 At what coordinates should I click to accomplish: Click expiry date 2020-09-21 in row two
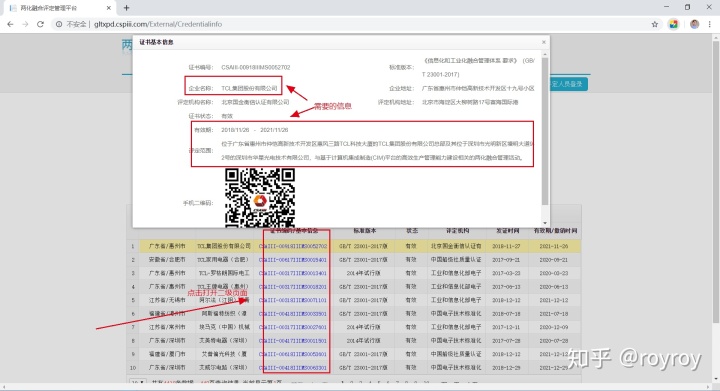coord(554,260)
